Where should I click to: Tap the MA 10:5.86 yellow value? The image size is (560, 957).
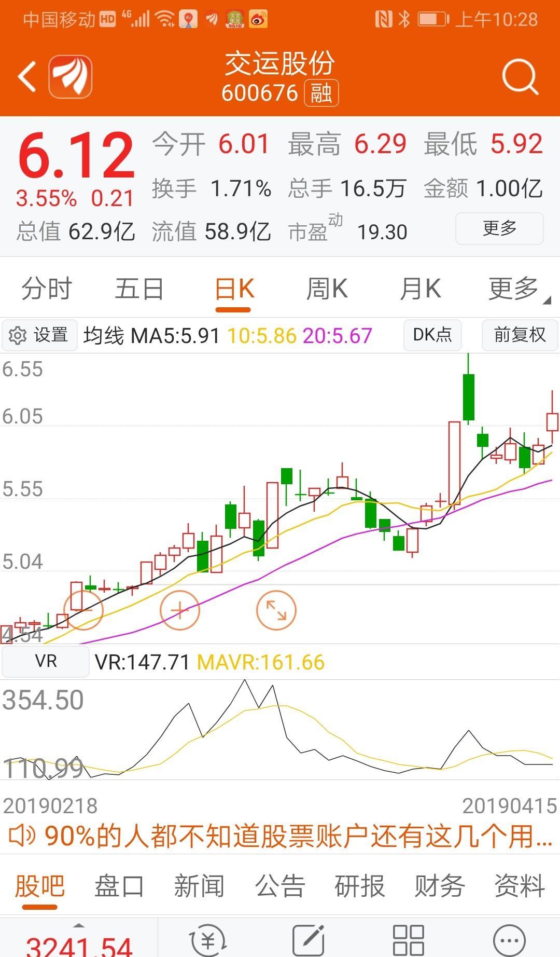click(262, 336)
